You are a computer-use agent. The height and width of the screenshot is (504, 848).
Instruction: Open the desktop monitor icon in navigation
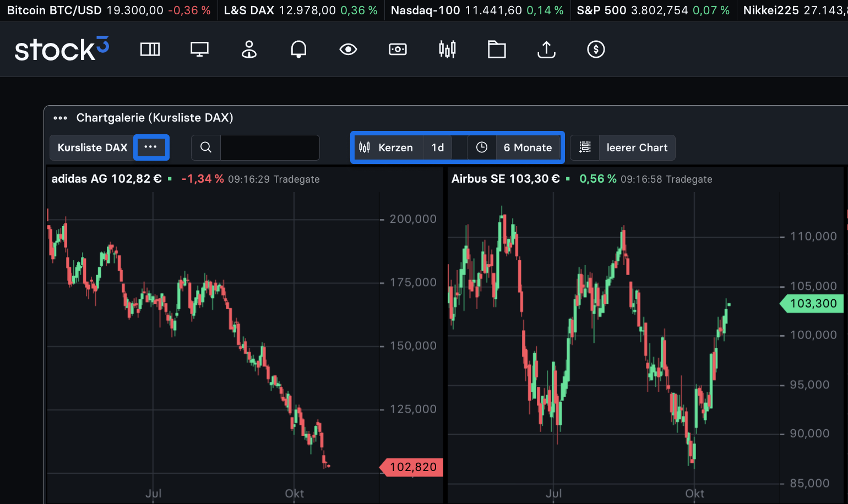[199, 50]
